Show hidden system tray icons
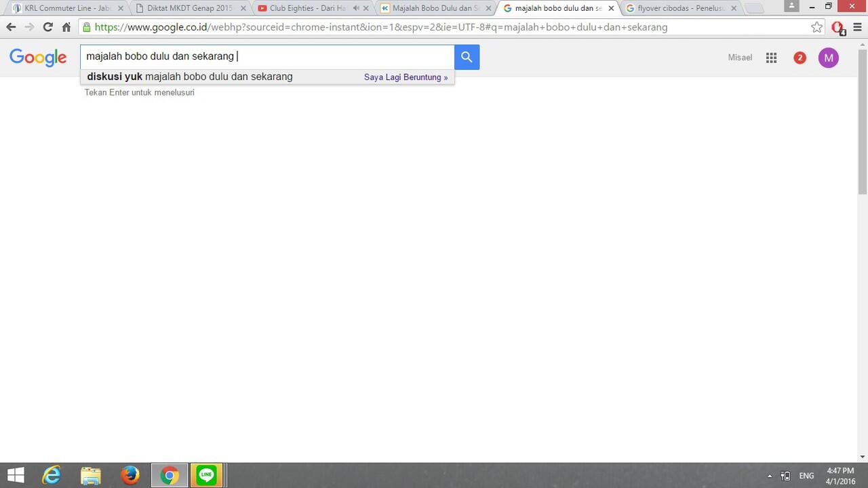Image resolution: width=868 pixels, height=488 pixels. coord(770,476)
